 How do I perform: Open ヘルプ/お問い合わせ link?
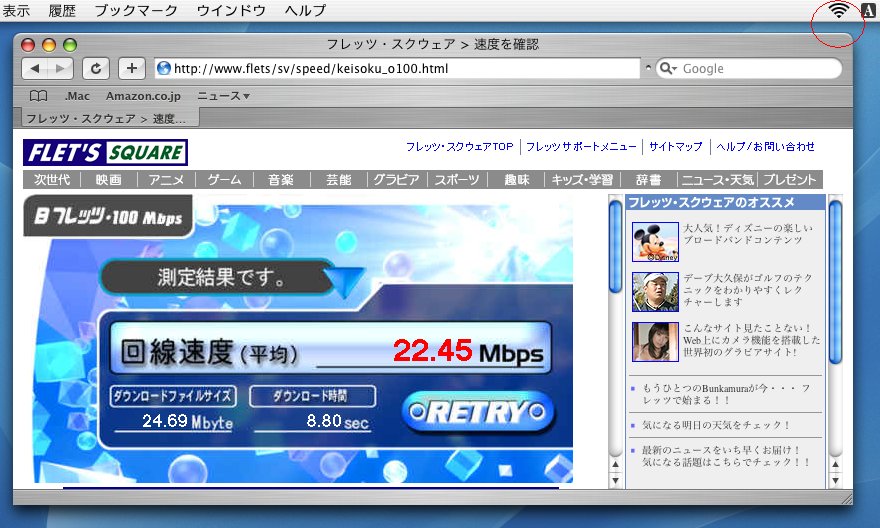(x=766, y=146)
